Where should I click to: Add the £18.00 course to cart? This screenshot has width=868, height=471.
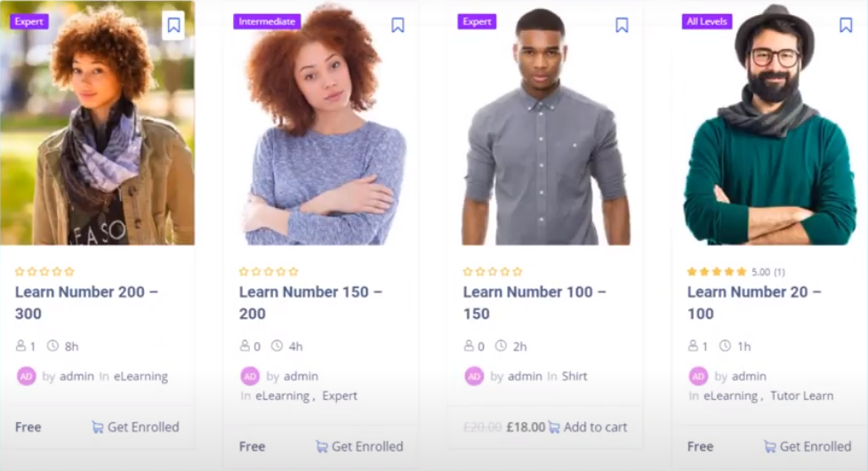click(588, 427)
